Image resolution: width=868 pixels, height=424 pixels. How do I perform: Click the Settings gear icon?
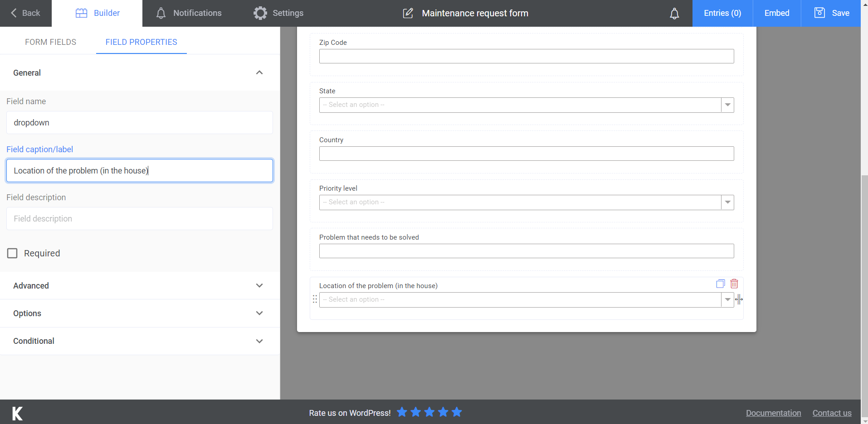click(x=260, y=13)
